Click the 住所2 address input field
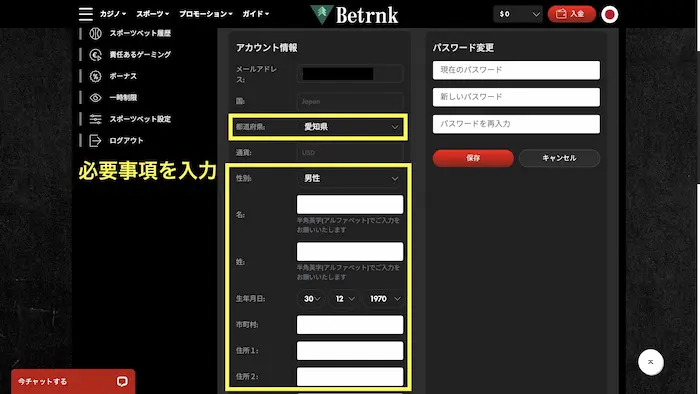 point(350,377)
